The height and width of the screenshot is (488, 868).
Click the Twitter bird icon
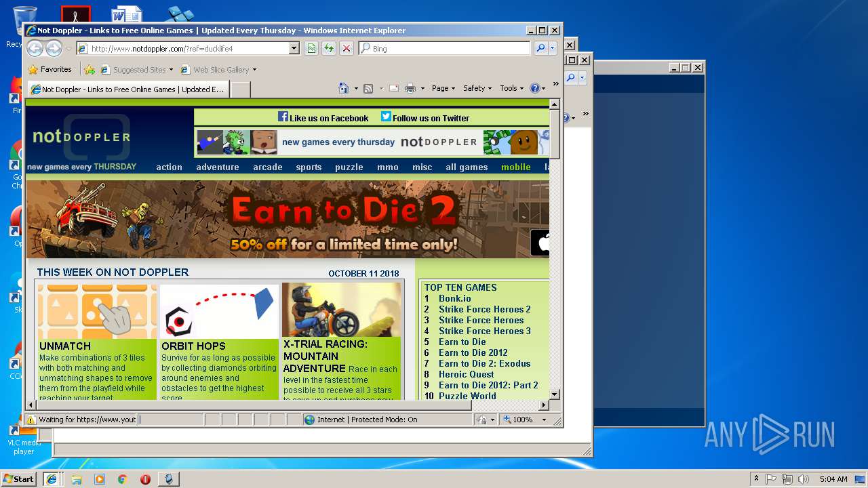[x=386, y=117]
